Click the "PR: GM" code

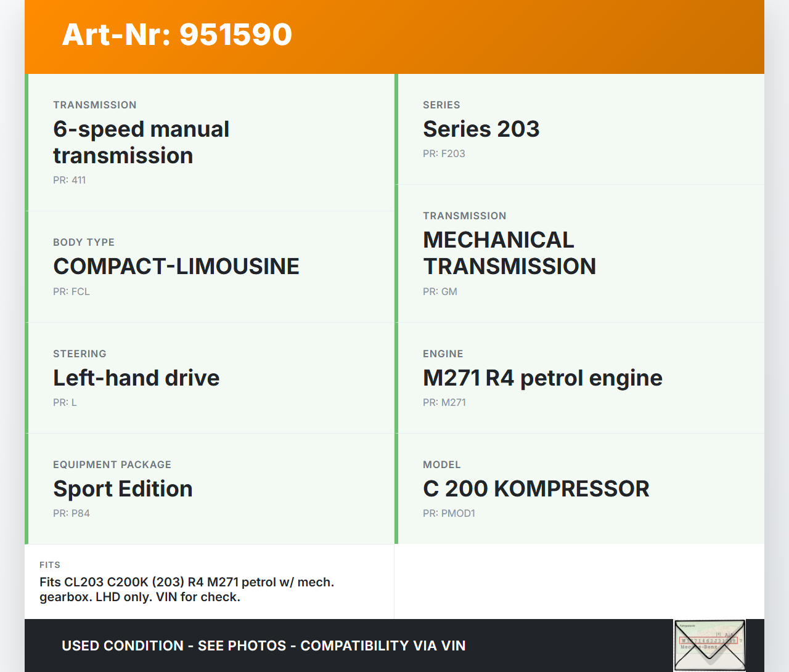click(440, 292)
